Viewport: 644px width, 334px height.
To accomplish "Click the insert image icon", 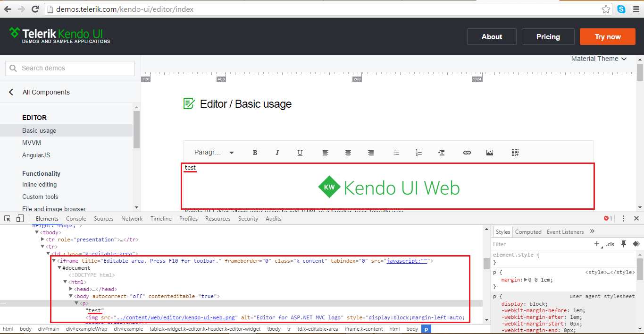I will 490,153.
